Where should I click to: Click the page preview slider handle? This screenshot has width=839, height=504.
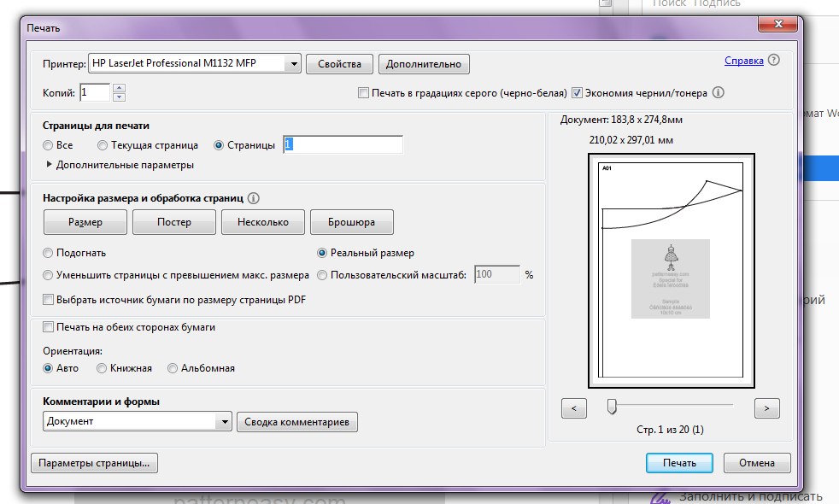(x=612, y=407)
